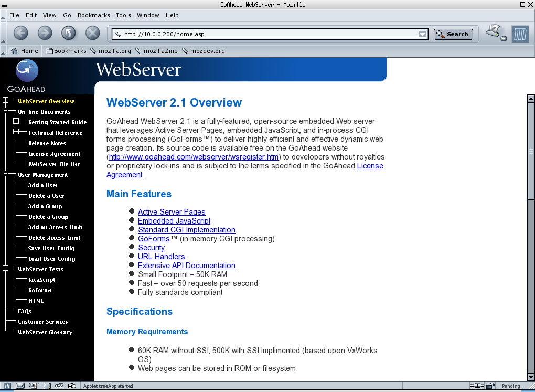Open the View menu

49,15
